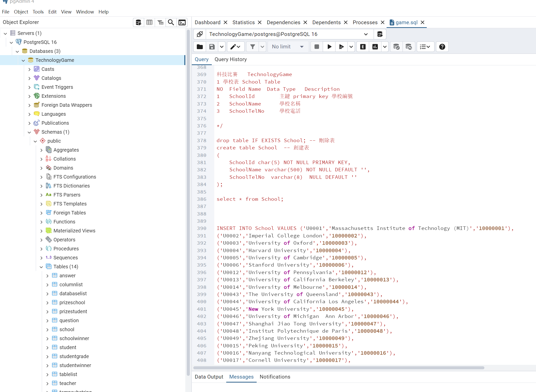Click the editor horizontal scrollbar
This screenshot has height=392, width=536.
338,368
